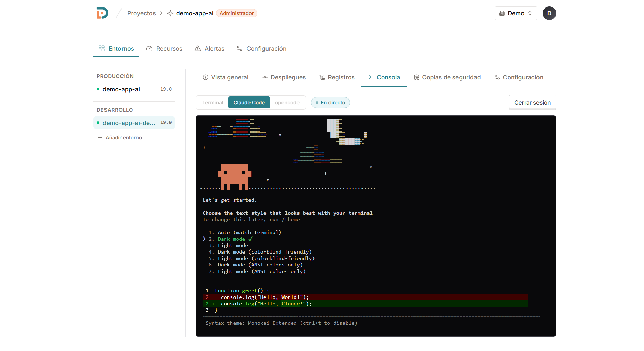Click Añadir entorno

pos(120,138)
